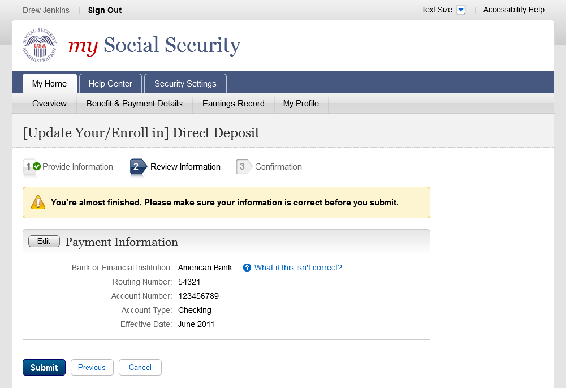Go back with the Previous button

point(92,368)
